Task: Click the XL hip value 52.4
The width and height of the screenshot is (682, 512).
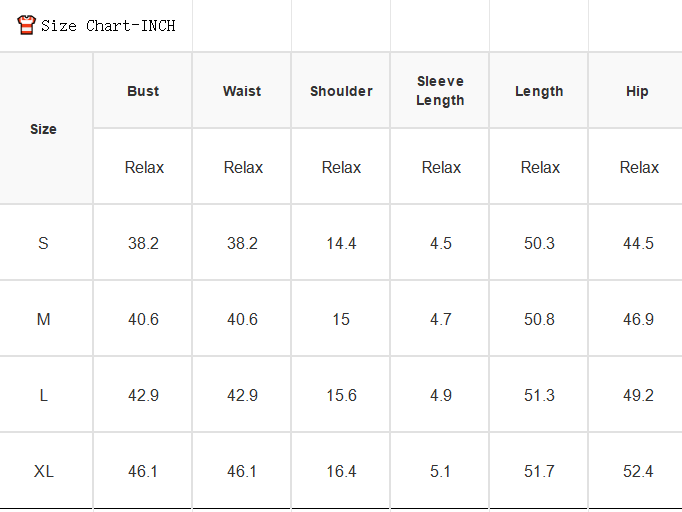Action: point(638,471)
